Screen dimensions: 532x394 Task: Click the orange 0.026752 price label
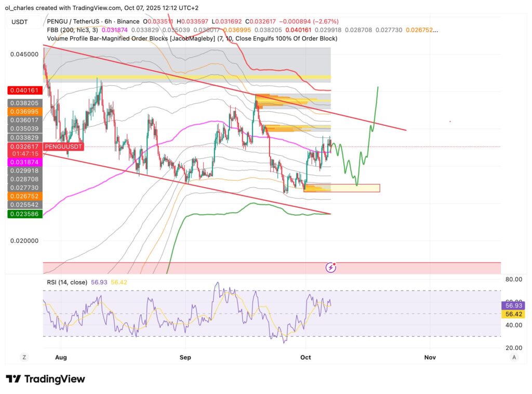24,196
